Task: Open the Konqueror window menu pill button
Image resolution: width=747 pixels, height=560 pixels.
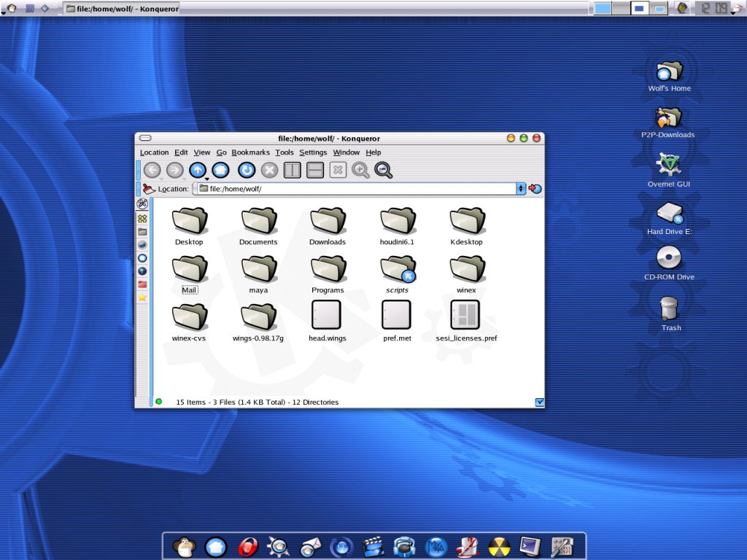Action: pyautogui.click(x=145, y=138)
